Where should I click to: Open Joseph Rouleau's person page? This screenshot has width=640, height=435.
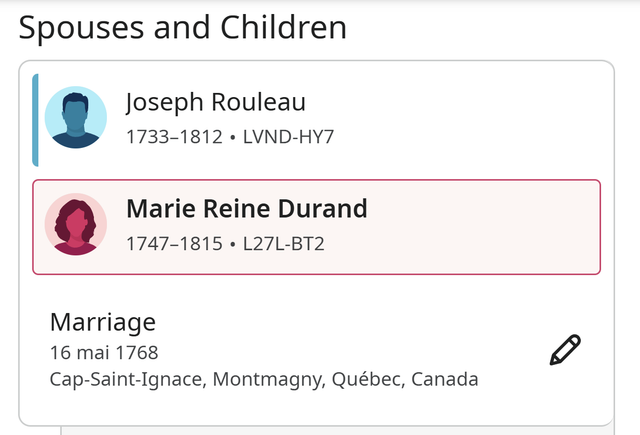(x=216, y=102)
